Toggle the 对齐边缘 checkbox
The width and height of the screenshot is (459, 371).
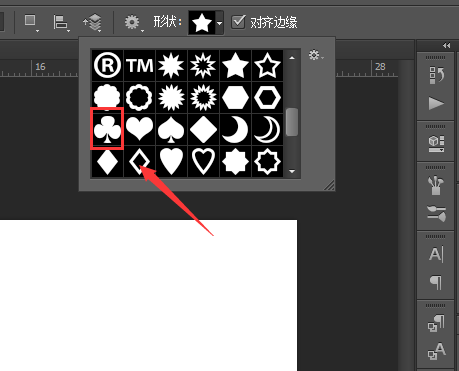pos(238,22)
